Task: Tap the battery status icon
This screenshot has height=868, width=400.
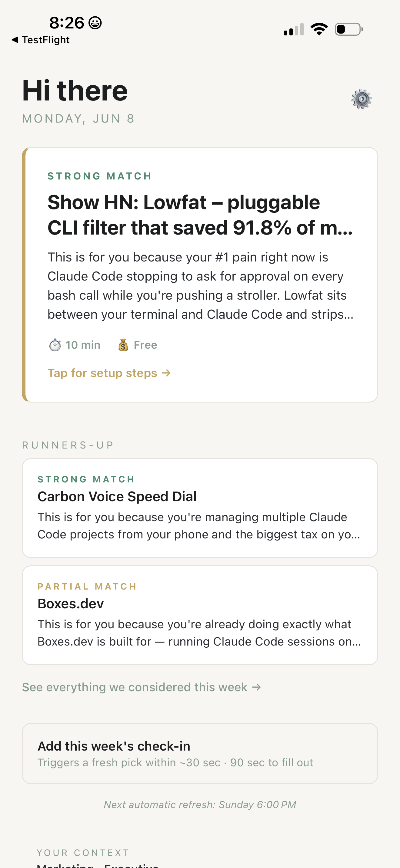Action: [x=349, y=29]
